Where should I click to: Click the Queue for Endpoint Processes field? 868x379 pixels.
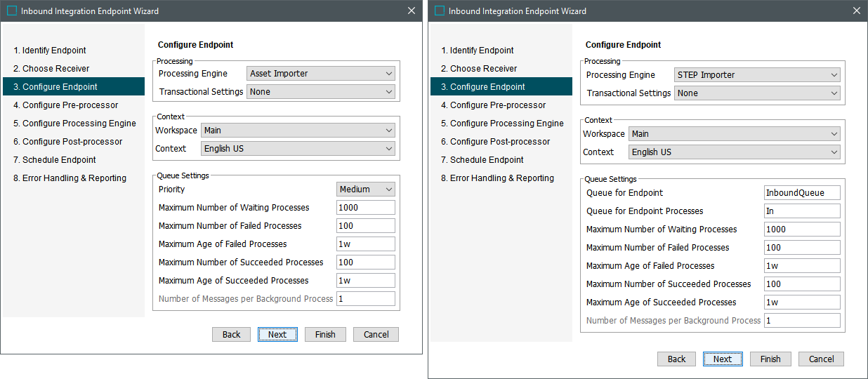point(802,211)
